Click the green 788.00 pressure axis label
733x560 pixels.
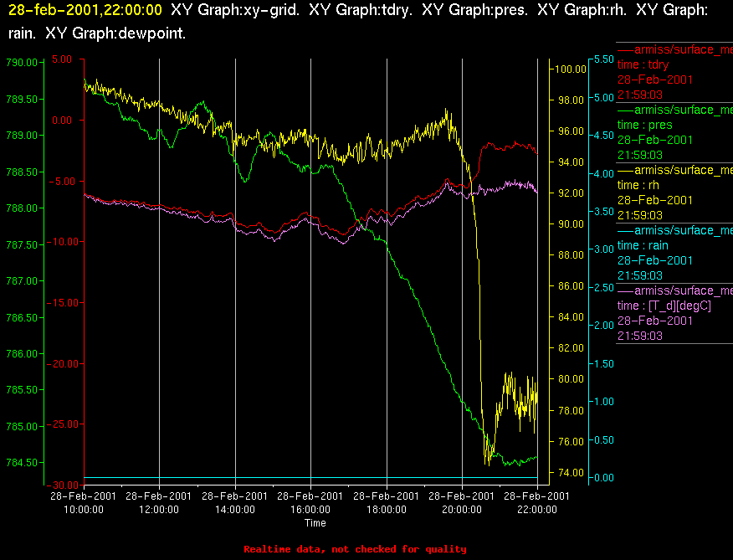[22, 208]
